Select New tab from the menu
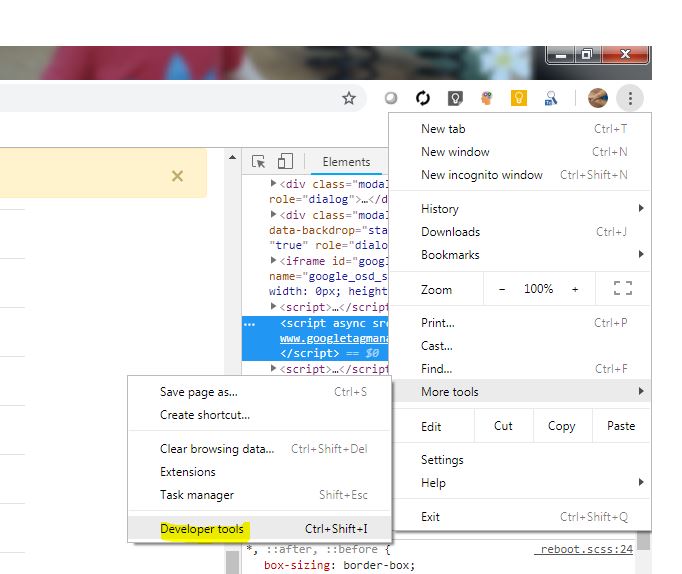Image resolution: width=682 pixels, height=574 pixels. (x=522, y=129)
